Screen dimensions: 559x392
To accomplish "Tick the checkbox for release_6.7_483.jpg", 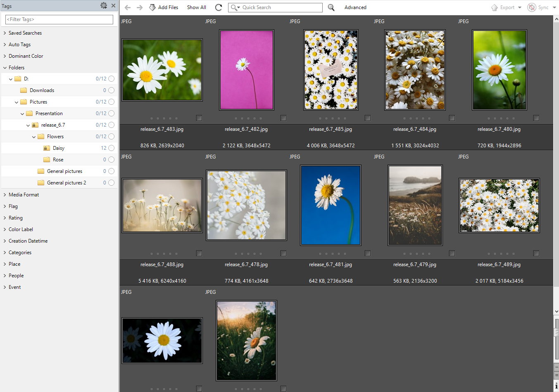I will point(199,118).
